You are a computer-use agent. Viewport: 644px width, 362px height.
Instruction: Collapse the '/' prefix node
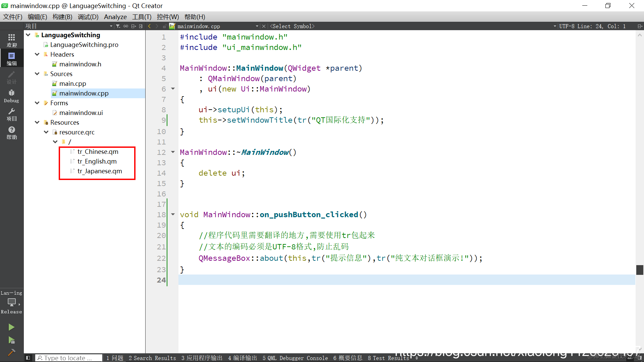pyautogui.click(x=55, y=142)
